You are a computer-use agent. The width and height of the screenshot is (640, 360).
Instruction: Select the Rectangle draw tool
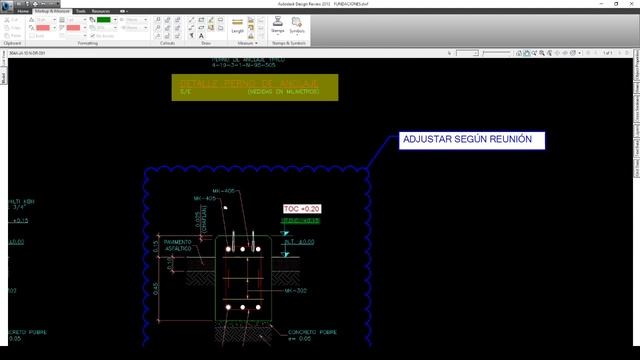[201, 20]
